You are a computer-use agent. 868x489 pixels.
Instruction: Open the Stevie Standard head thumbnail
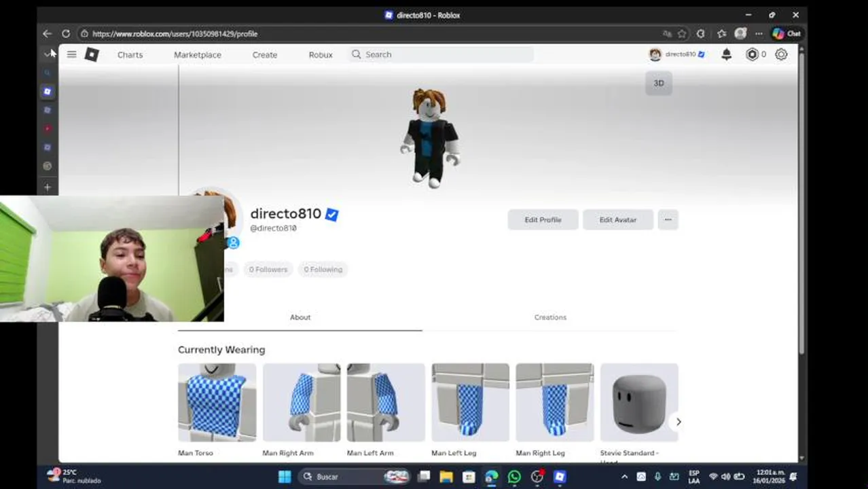639,403
